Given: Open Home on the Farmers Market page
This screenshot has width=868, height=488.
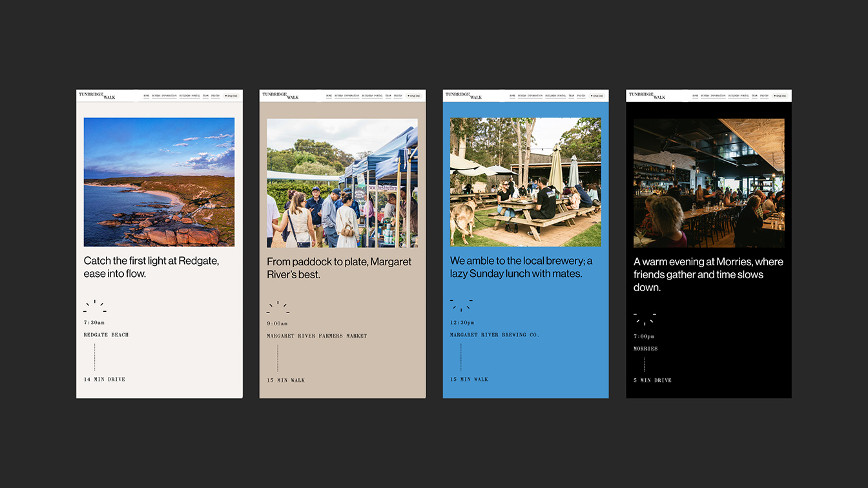Looking at the screenshot, I should pos(329,96).
